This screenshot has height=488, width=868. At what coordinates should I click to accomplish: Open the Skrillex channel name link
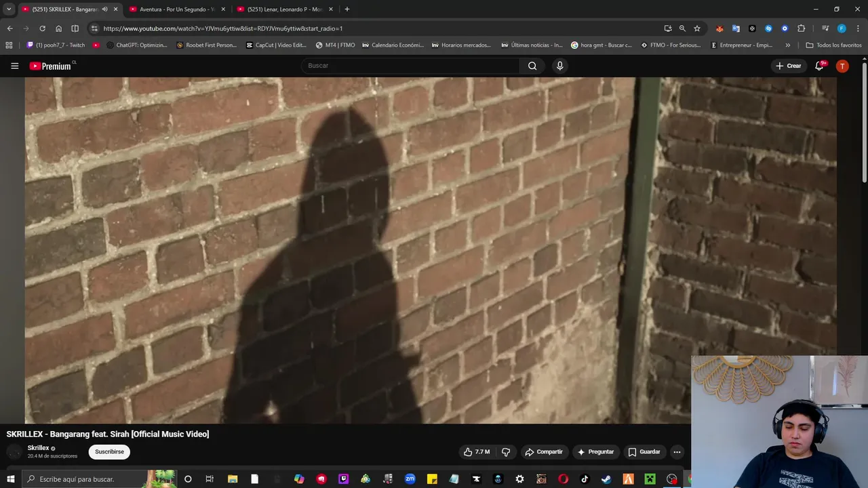38,448
